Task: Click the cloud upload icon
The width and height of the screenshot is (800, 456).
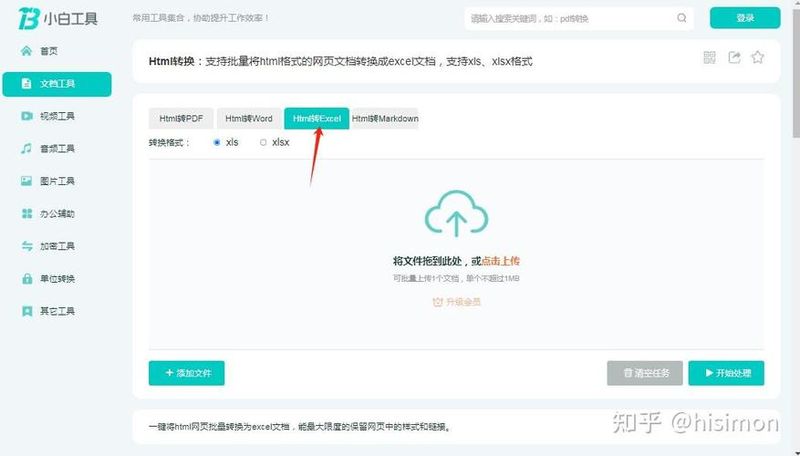Action: coord(456,213)
